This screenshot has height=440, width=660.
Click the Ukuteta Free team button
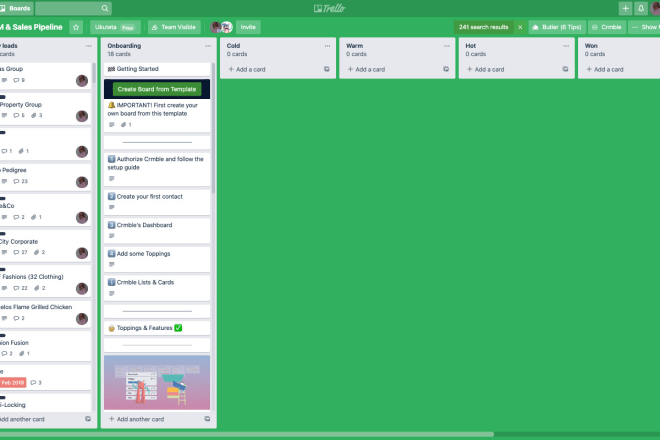click(x=115, y=27)
